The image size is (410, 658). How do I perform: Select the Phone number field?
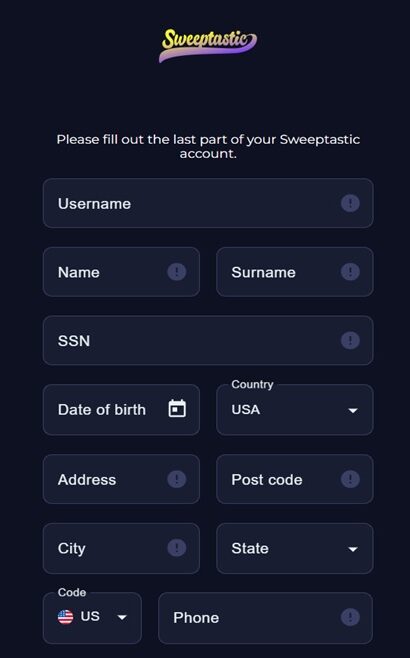(x=265, y=618)
